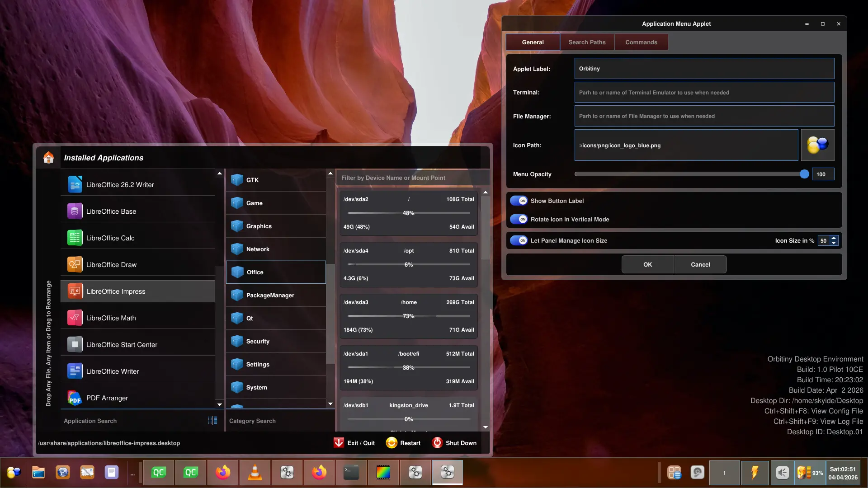Click the Filter by Device or Mount Point field
Screen dimensions: 868x488
point(412,178)
